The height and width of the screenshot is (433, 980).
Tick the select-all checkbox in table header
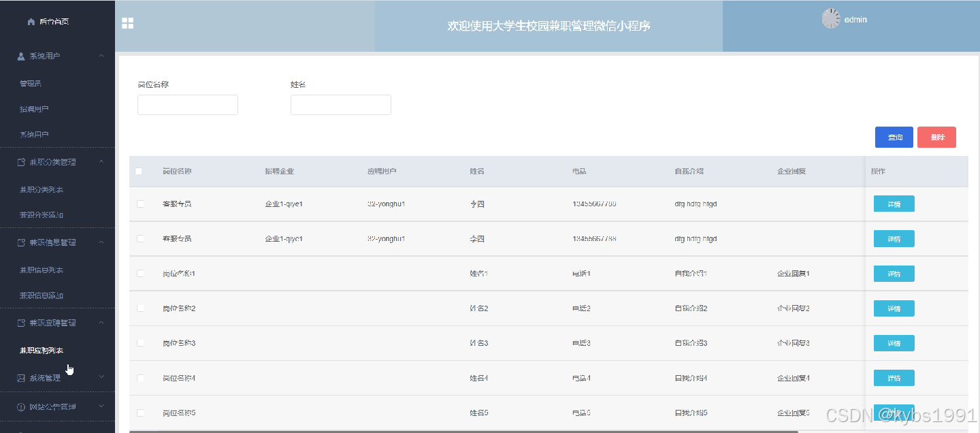tap(139, 172)
